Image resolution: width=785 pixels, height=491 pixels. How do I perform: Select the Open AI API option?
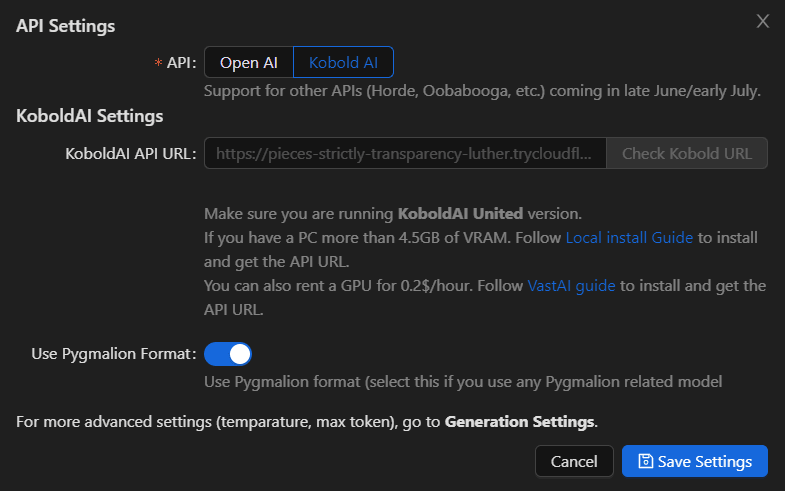tap(249, 62)
